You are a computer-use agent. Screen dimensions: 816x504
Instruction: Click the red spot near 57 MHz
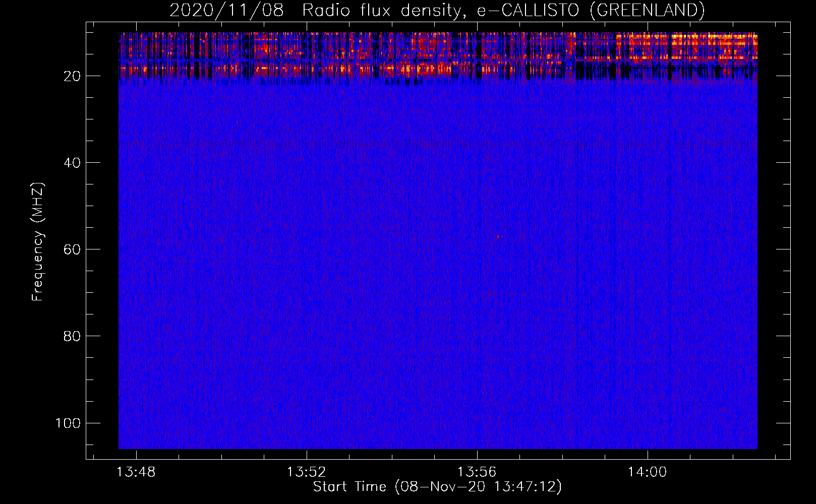pyautogui.click(x=499, y=236)
